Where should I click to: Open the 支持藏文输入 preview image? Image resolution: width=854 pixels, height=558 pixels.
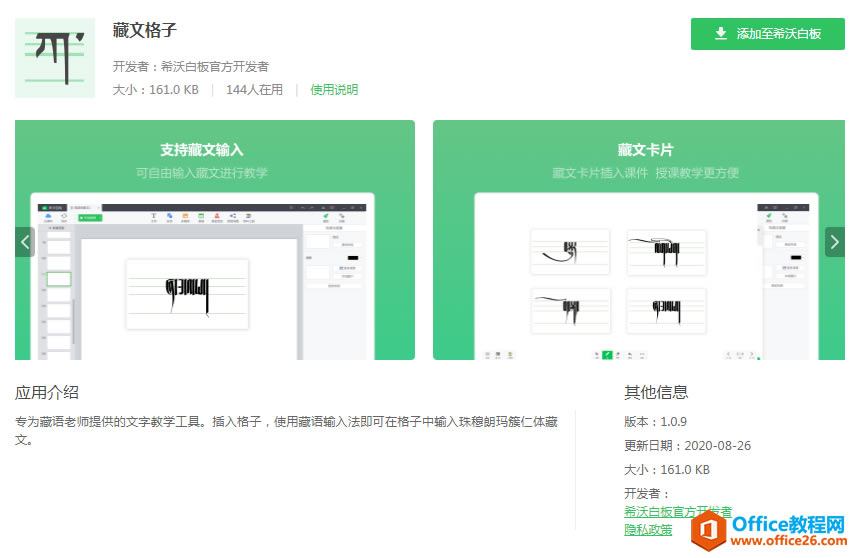tap(215, 240)
